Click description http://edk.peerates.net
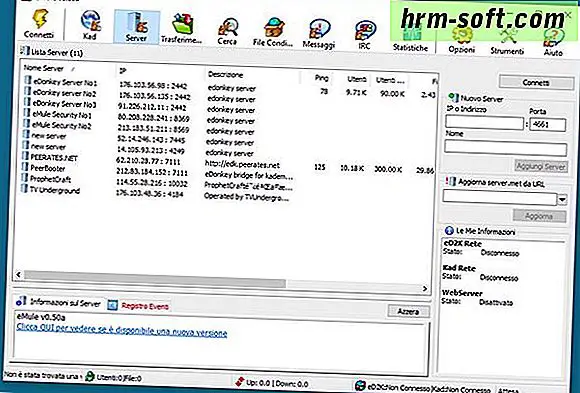The width and height of the screenshot is (580, 393). [243, 164]
